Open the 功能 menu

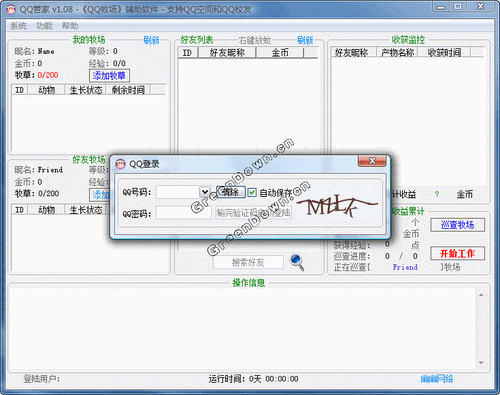(44, 26)
